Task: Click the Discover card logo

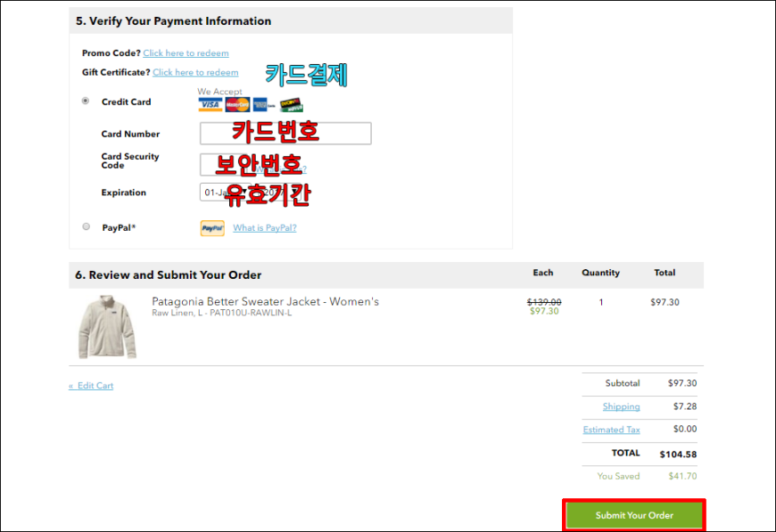Action: click(291, 105)
